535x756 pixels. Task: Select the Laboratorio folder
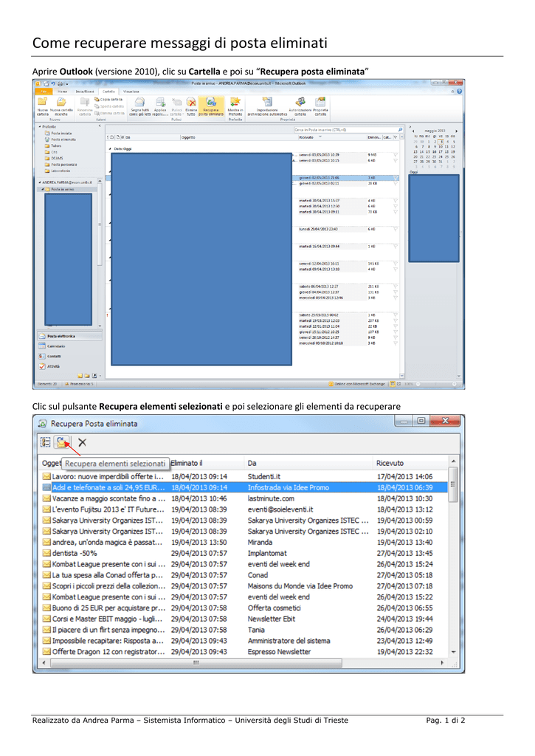tap(58, 171)
